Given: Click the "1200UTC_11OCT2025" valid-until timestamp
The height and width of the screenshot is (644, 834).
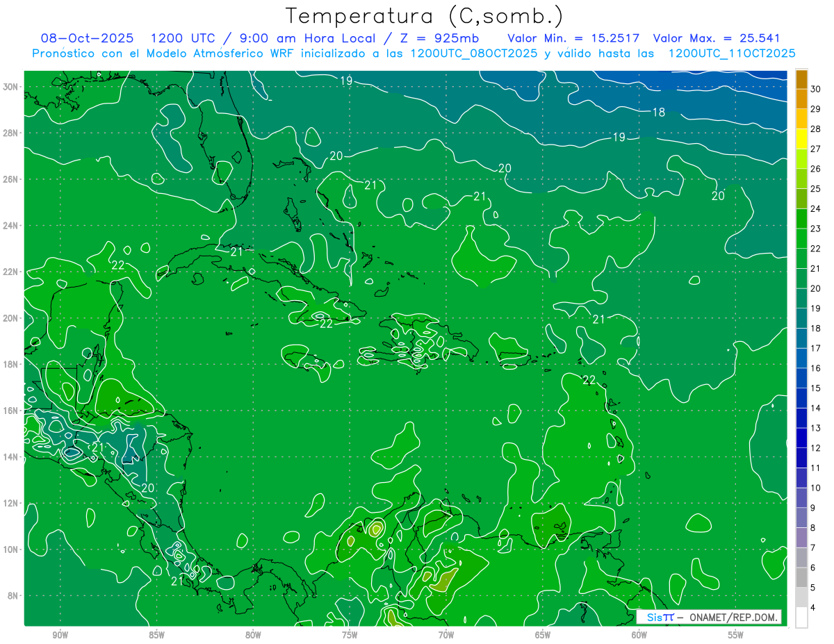Looking at the screenshot, I should (x=732, y=53).
